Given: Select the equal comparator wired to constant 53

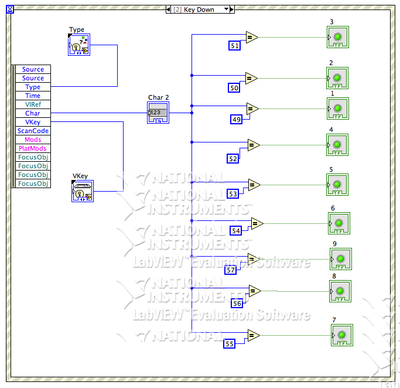Looking at the screenshot, I should click(254, 185).
